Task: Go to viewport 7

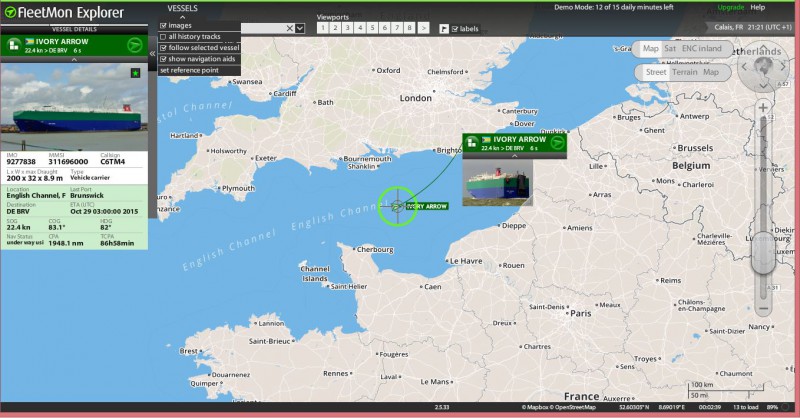Action: (397, 28)
